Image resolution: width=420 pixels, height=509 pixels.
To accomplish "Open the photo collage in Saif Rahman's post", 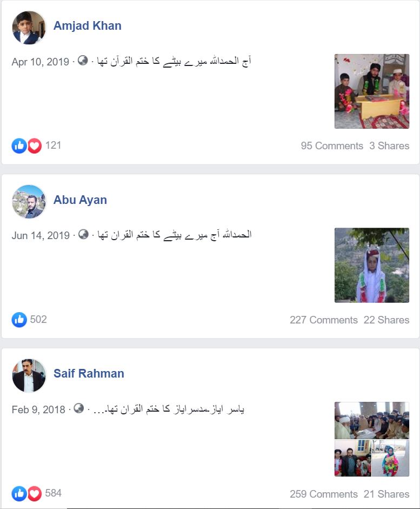I will [x=372, y=439].
